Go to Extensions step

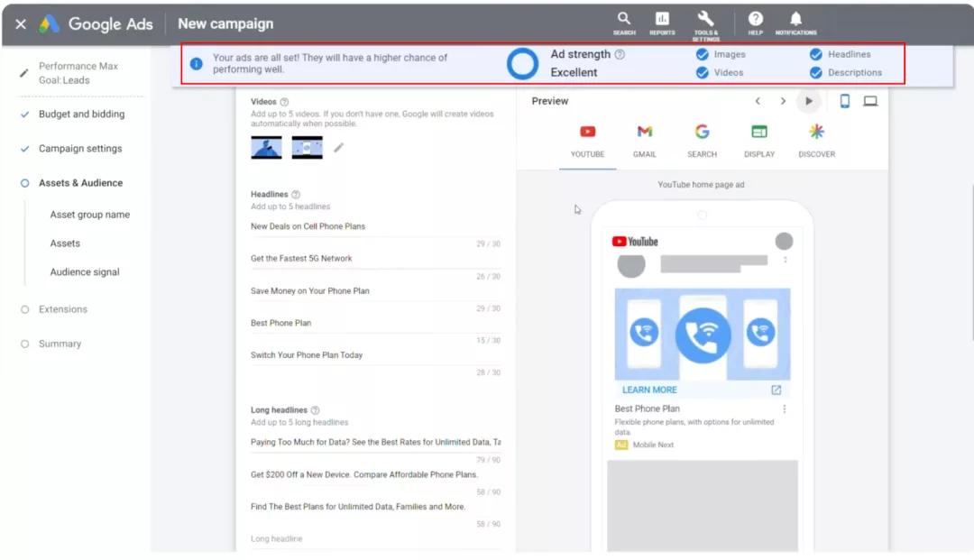(63, 309)
